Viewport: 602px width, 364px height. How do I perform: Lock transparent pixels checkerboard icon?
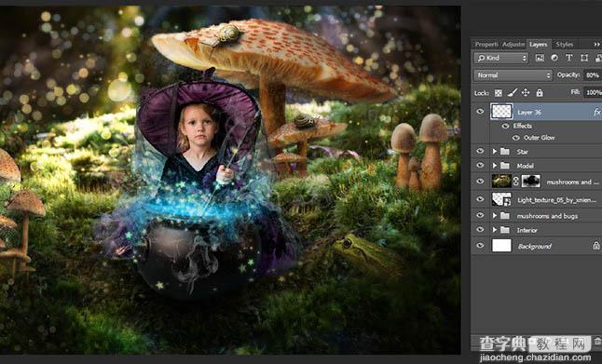[x=499, y=93]
